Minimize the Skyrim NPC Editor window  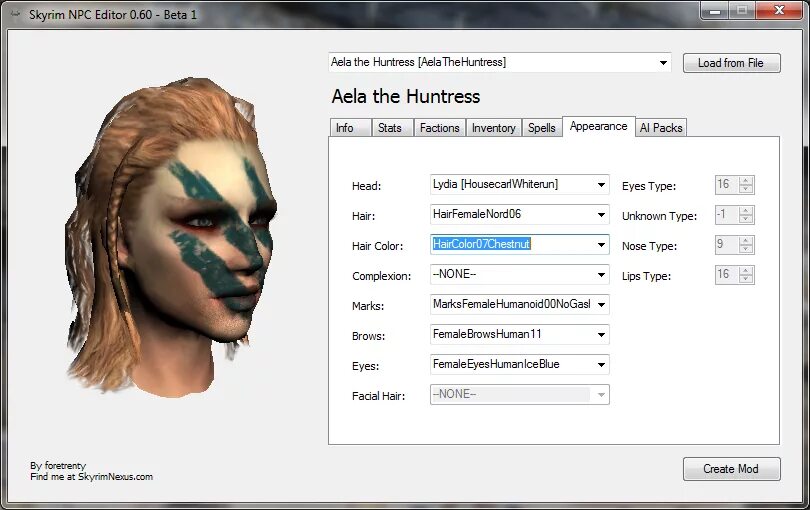pyautogui.click(x=715, y=10)
